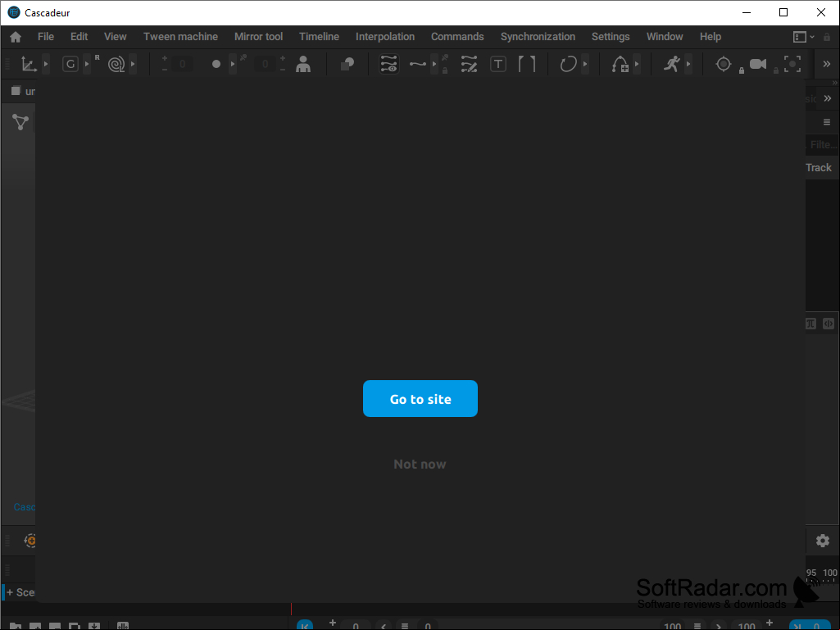Expand the arrow beside the curve icon
Screen dimensions: 840x630
coord(434,64)
